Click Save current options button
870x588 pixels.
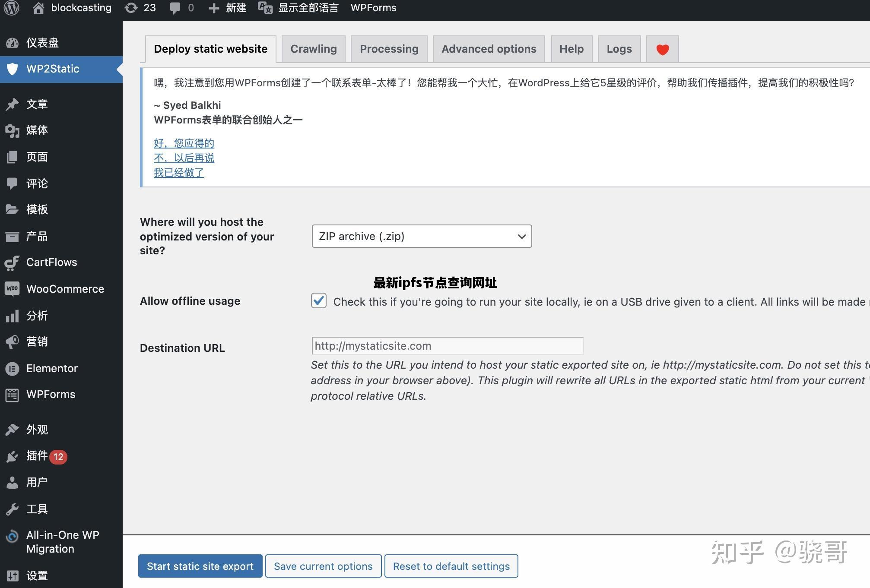pyautogui.click(x=323, y=566)
